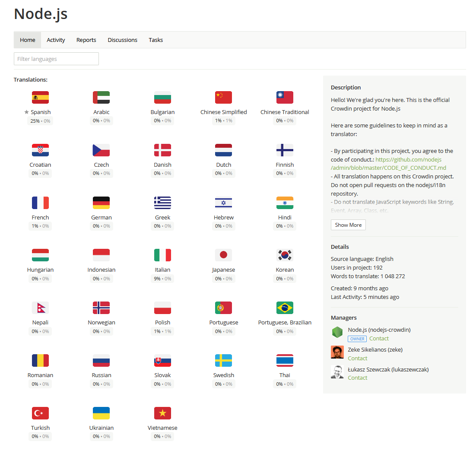This screenshot has width=476, height=454.
Task: Click Łukasz Szewczak profile photo
Action: click(337, 371)
